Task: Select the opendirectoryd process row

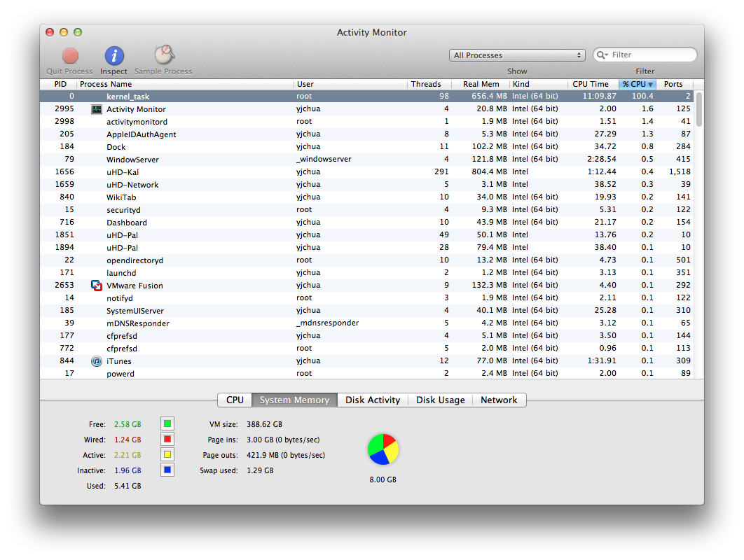Action: 367,260
